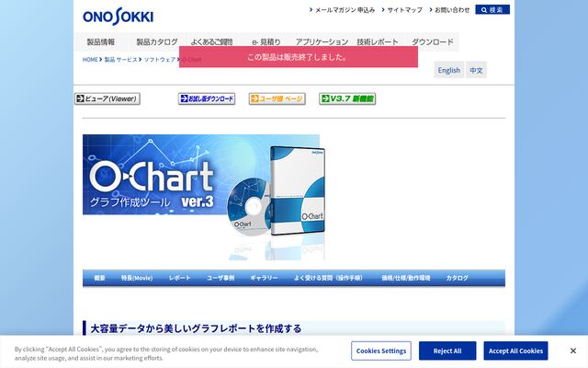Go to ソフトウェア breadcrumb
This screenshot has height=368, width=588.
[x=160, y=60]
